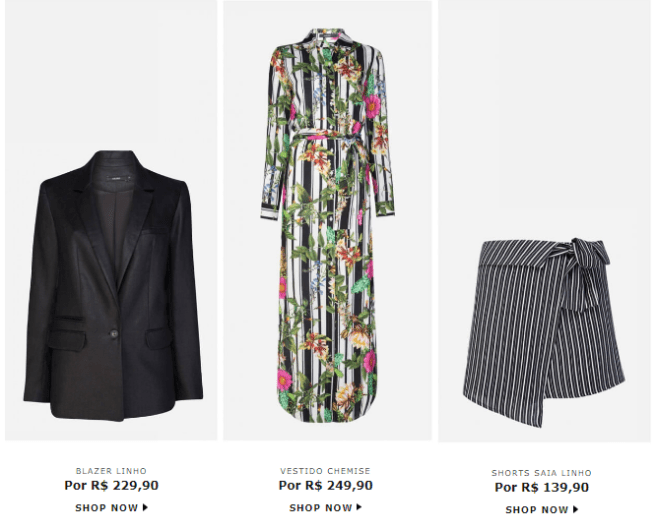
Task: Click the price Por R$ 229,90
Action: (111, 485)
